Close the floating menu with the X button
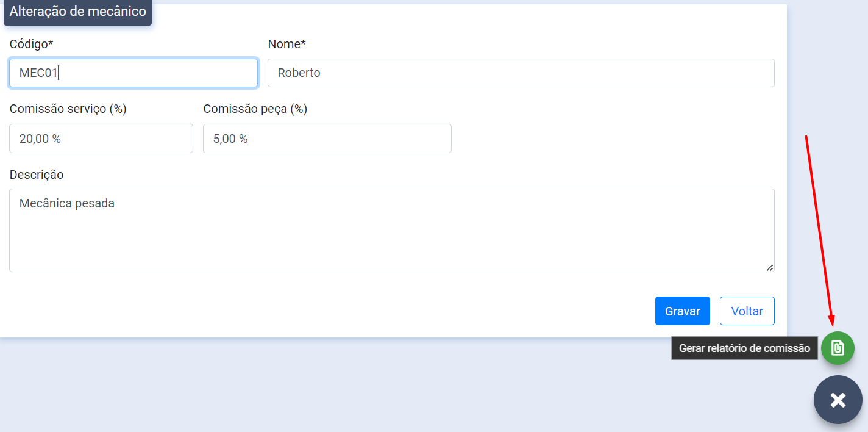This screenshot has width=868, height=432. (x=838, y=400)
